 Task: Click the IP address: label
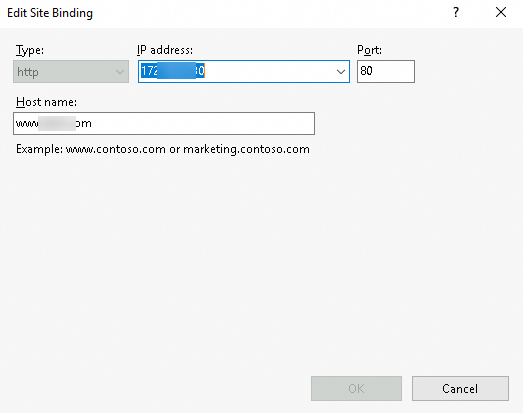pyautogui.click(x=165, y=50)
